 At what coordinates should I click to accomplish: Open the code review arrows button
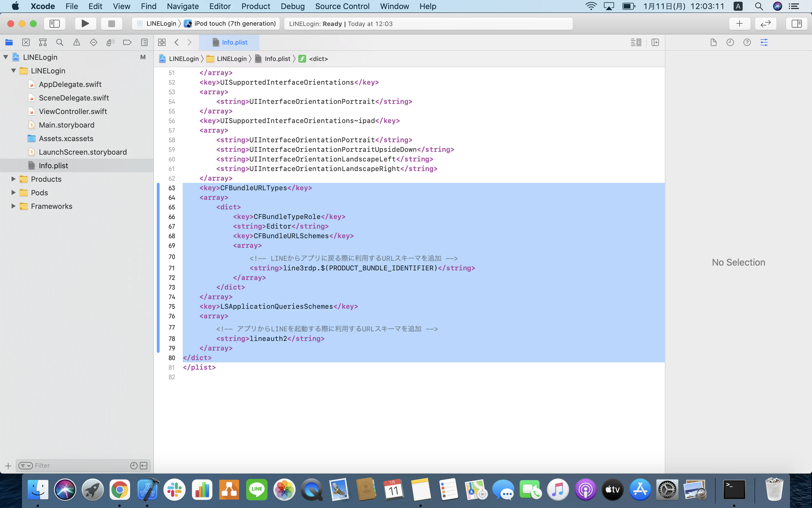(766, 23)
